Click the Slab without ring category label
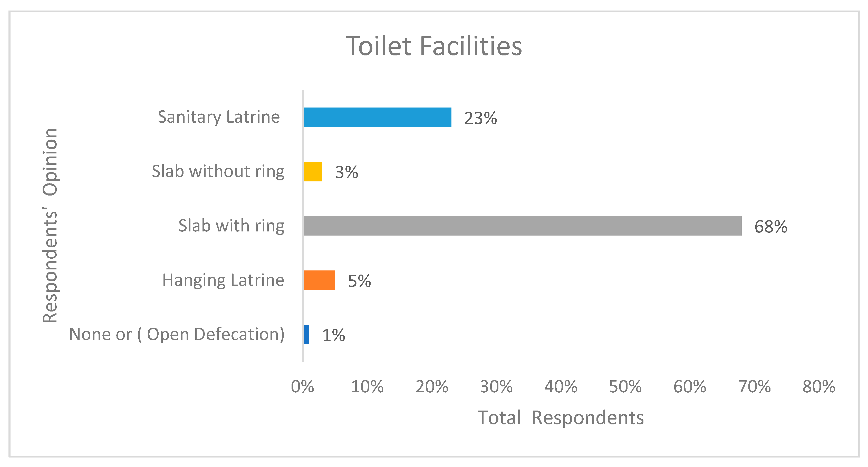The image size is (868, 467). 218,171
